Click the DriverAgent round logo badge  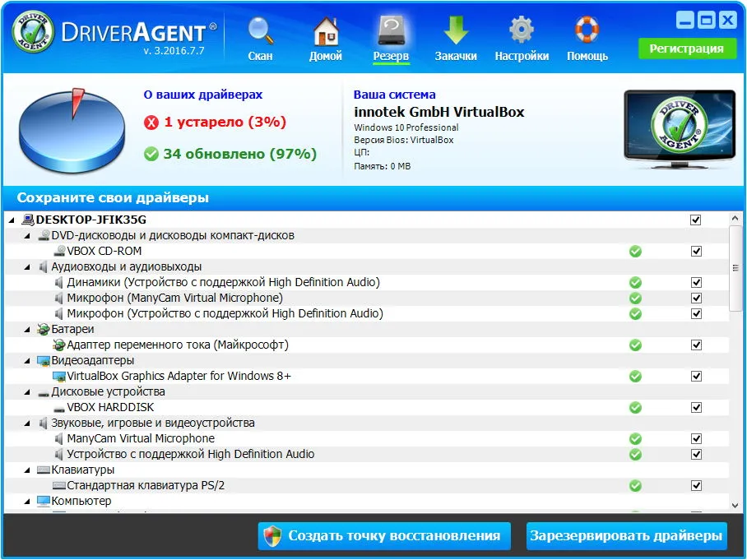(x=33, y=31)
